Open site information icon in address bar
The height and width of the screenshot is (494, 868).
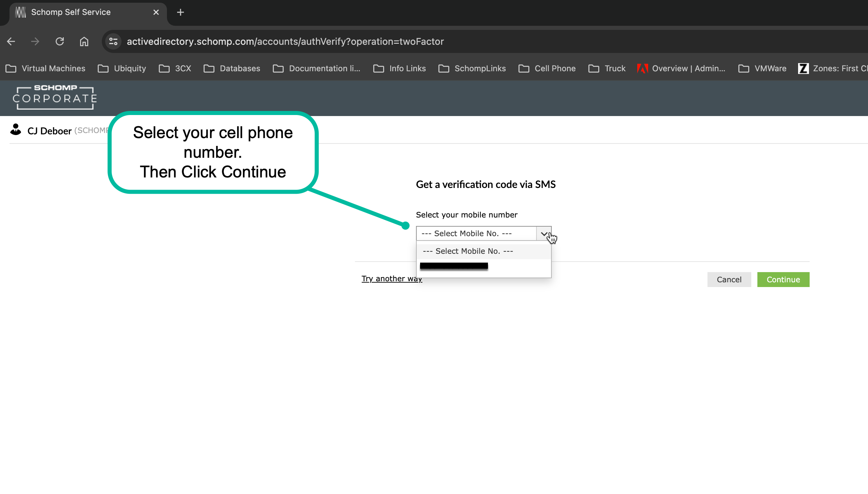click(113, 41)
